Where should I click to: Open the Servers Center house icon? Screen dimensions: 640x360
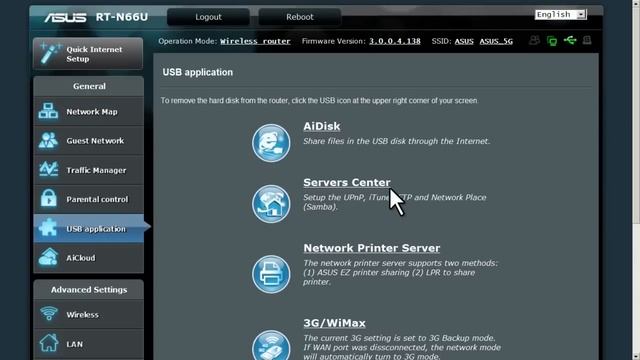coord(271,204)
